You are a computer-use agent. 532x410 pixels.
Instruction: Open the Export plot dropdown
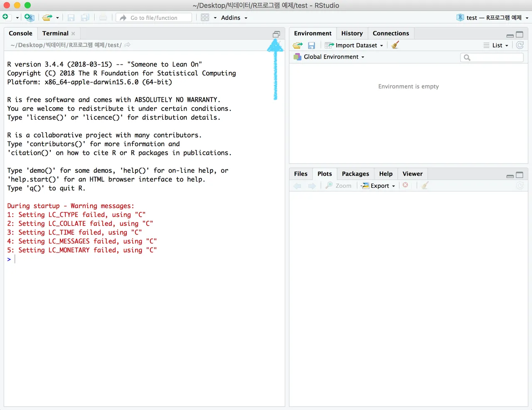coord(378,186)
